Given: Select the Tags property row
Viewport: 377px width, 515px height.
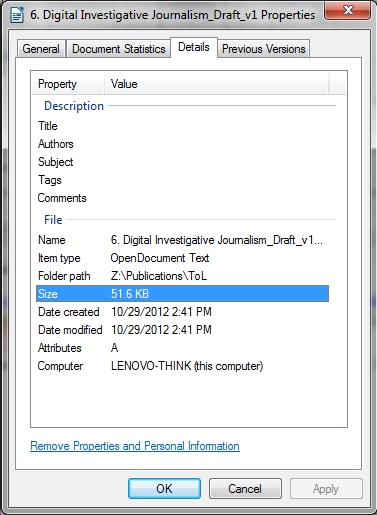Looking at the screenshot, I should (x=182, y=180).
